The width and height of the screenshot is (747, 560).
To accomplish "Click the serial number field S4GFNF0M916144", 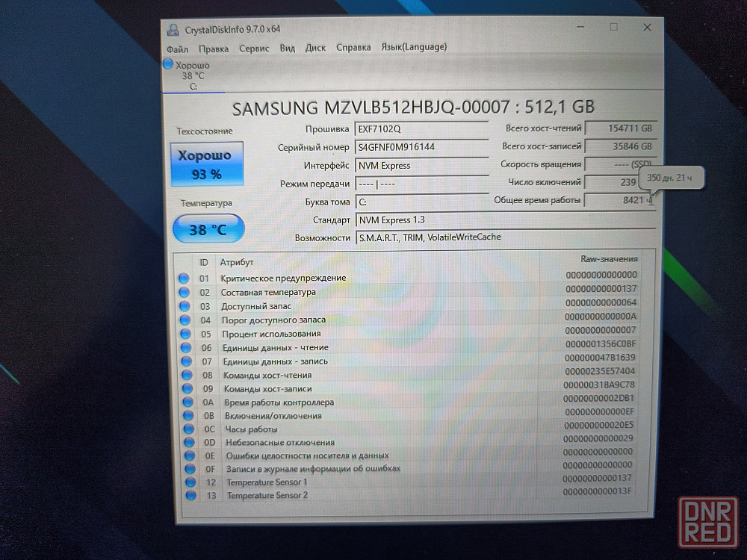I will coord(421,147).
